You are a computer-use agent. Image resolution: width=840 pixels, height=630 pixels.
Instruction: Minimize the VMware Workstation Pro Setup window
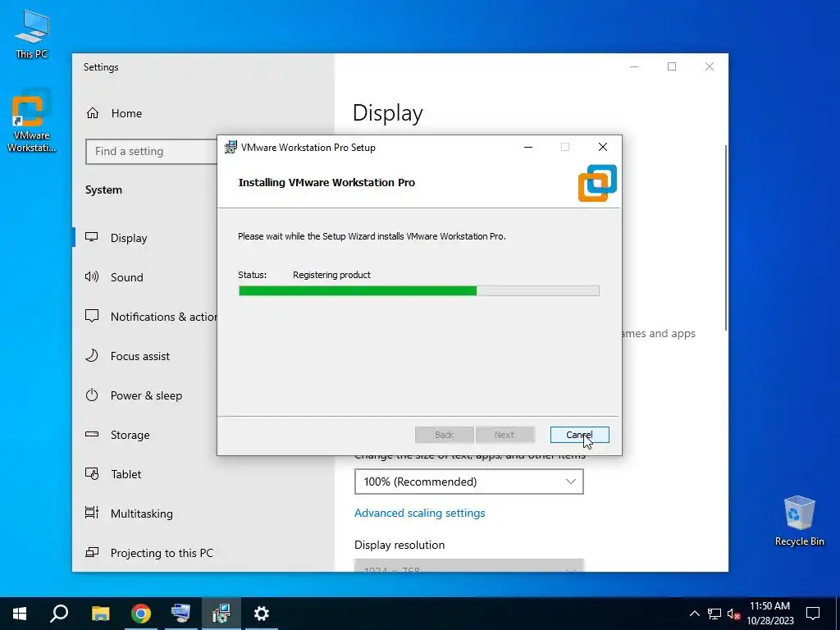[528, 147]
